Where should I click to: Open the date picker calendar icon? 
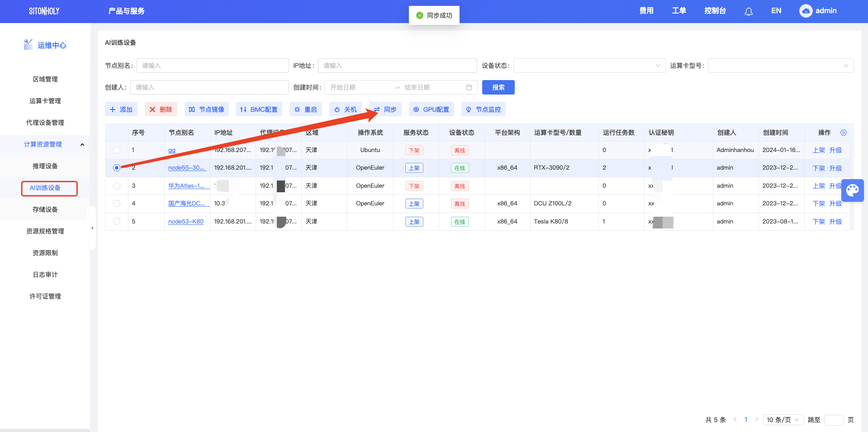pyautogui.click(x=469, y=87)
